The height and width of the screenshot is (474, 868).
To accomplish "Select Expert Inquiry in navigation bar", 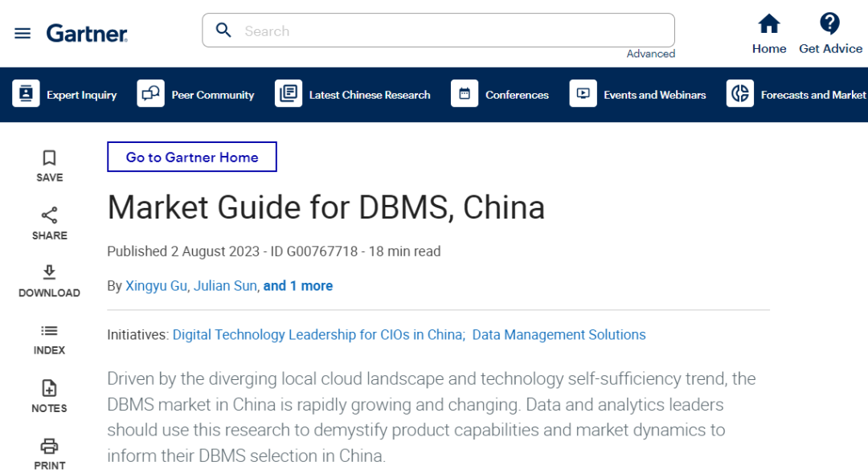I will (65, 95).
